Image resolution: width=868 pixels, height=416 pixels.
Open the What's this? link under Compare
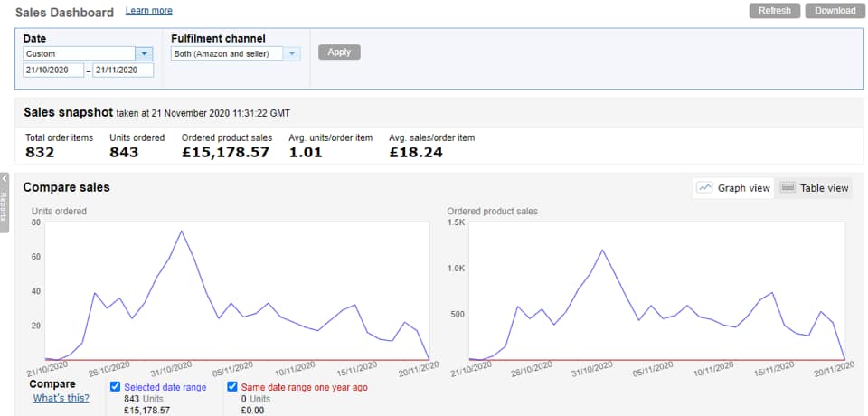pyautogui.click(x=61, y=398)
